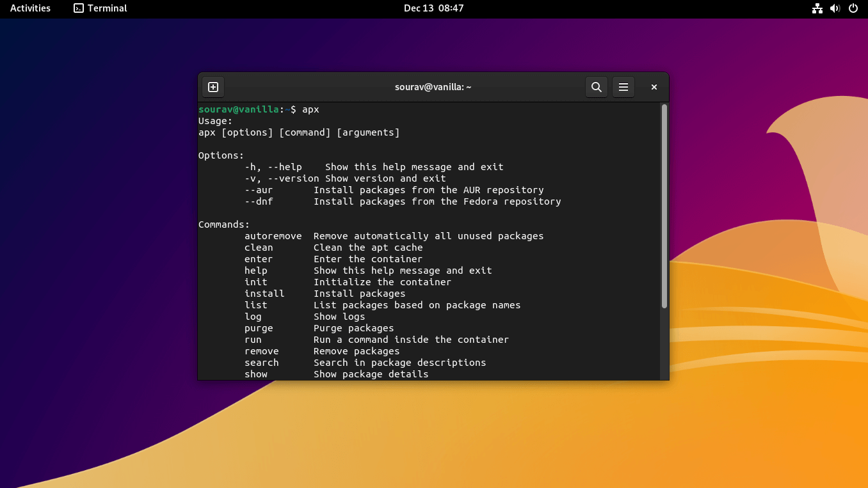Click the power icon in the top bar
The image size is (868, 488).
pos(853,8)
